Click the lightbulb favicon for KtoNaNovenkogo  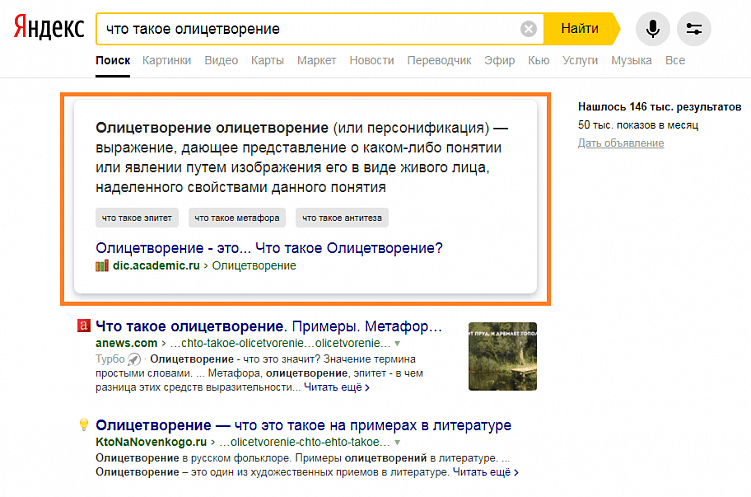click(x=84, y=425)
